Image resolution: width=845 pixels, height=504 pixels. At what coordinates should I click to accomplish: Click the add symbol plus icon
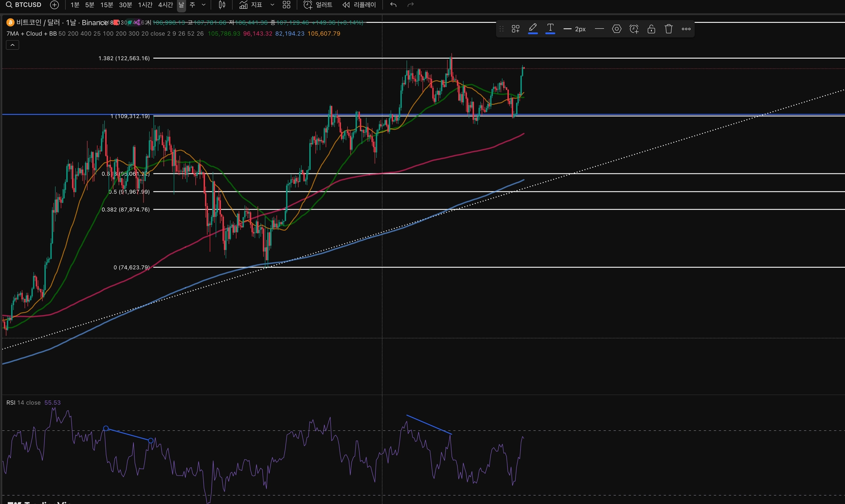pyautogui.click(x=54, y=5)
